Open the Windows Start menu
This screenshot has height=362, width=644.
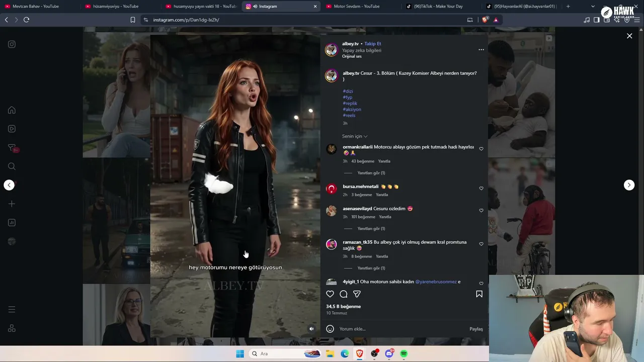(240, 353)
